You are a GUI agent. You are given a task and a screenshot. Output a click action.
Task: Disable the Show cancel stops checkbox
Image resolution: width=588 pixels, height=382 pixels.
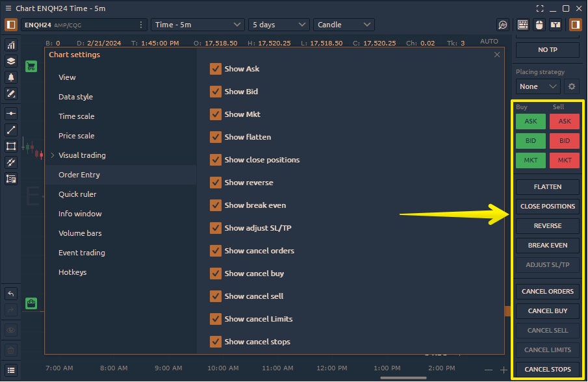[x=216, y=342]
